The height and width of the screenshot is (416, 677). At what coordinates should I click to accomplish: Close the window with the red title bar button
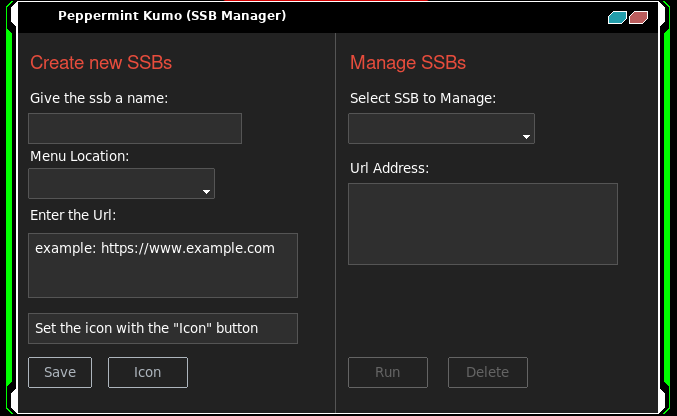coord(639,17)
